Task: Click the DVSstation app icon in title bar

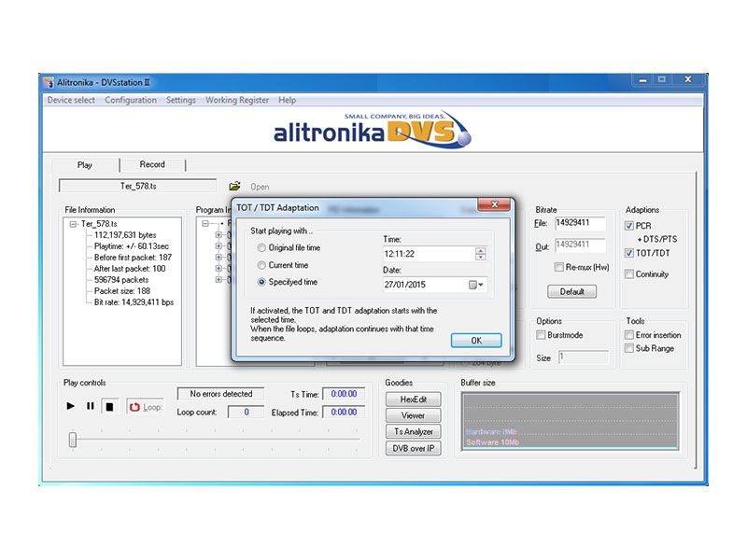Action: [x=49, y=82]
